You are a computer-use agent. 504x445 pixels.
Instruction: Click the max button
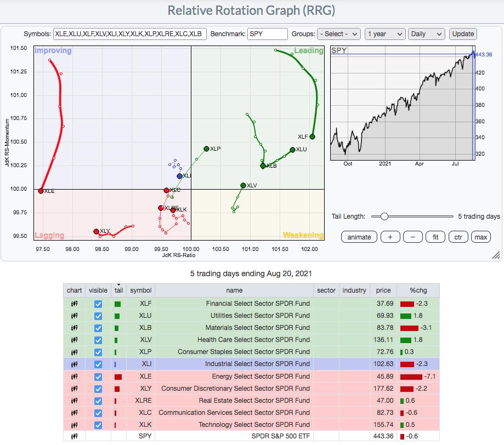pos(481,237)
